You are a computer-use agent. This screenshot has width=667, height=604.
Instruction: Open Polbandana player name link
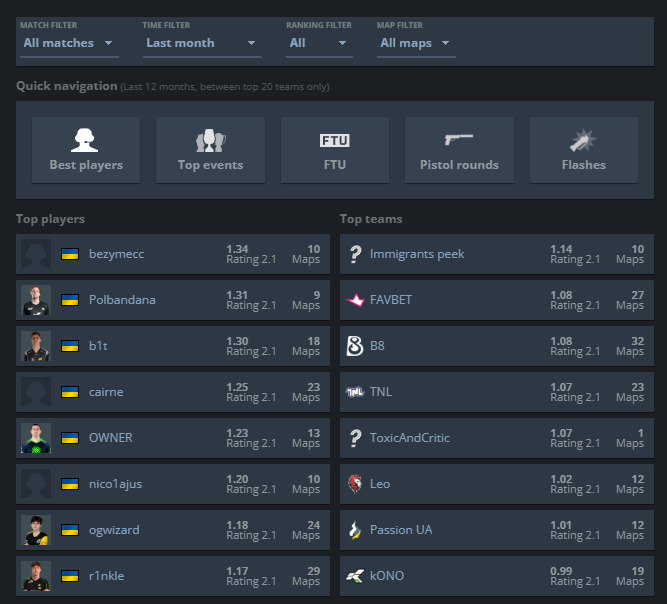point(122,300)
